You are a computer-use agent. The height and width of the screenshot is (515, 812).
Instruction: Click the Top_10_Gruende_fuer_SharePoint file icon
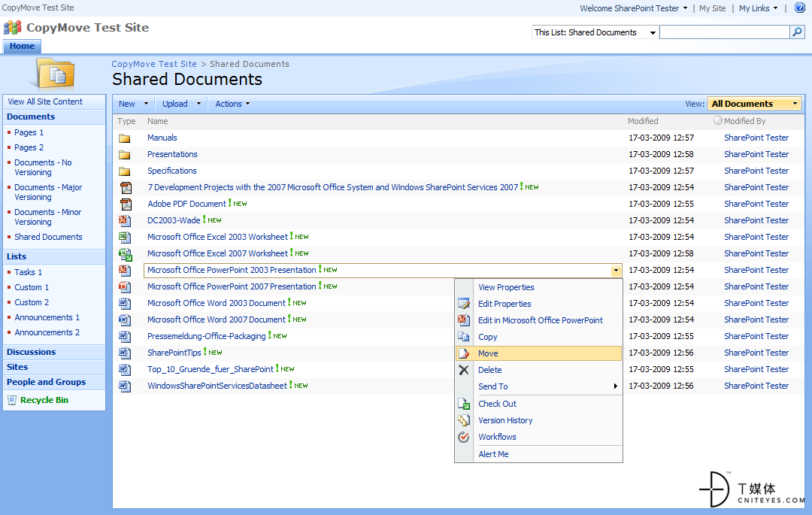coord(124,370)
